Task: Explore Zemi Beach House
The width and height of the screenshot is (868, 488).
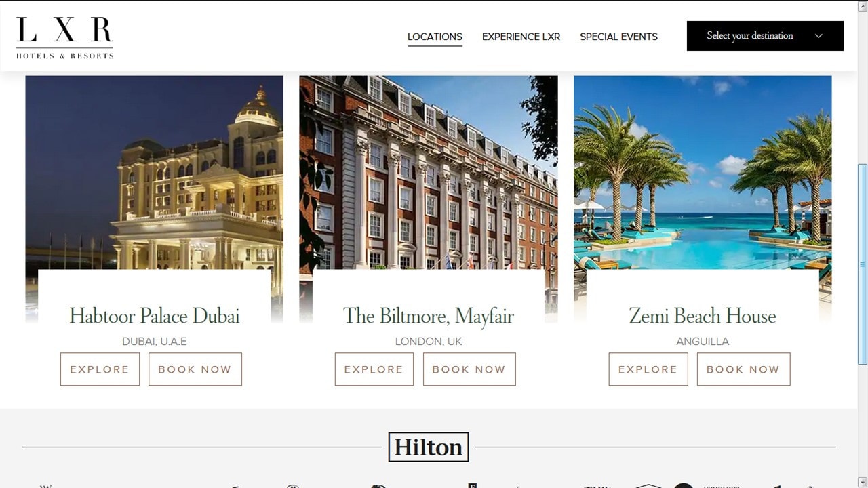Action: (648, 369)
